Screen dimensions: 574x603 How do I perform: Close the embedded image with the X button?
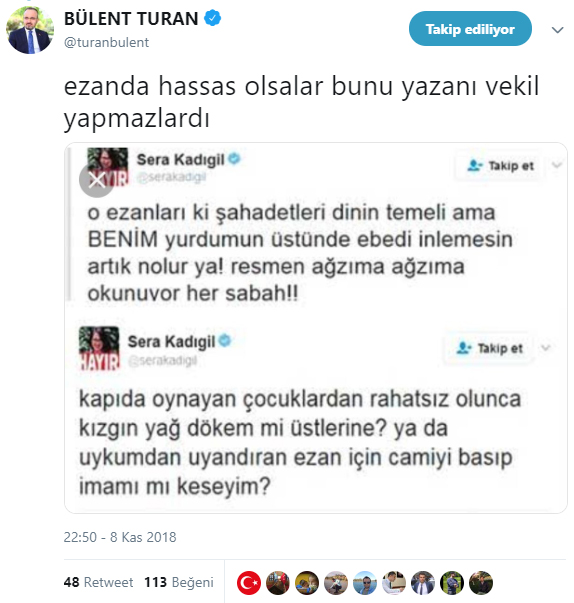96,180
